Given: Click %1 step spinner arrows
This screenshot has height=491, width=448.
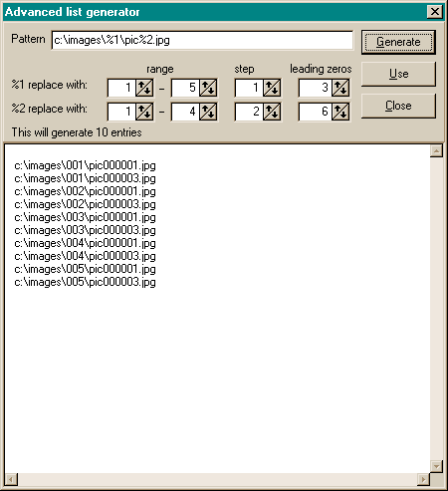Looking at the screenshot, I should click(272, 88).
